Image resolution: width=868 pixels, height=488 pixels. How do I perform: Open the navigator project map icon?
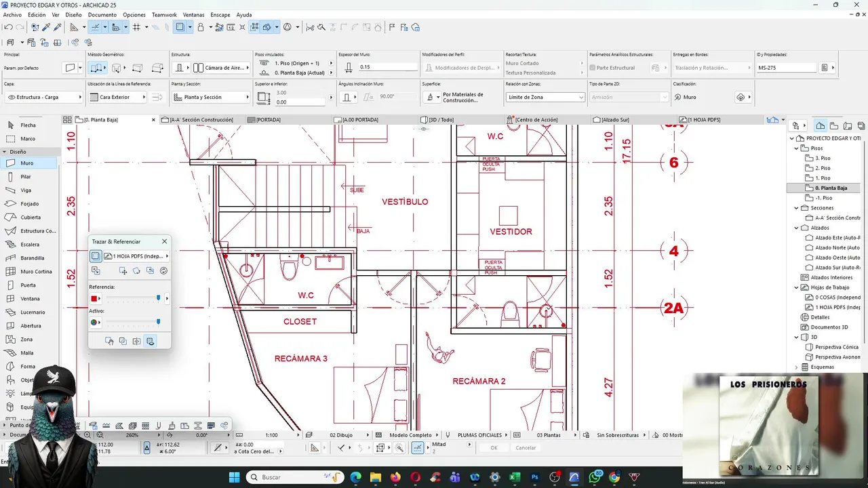821,125
